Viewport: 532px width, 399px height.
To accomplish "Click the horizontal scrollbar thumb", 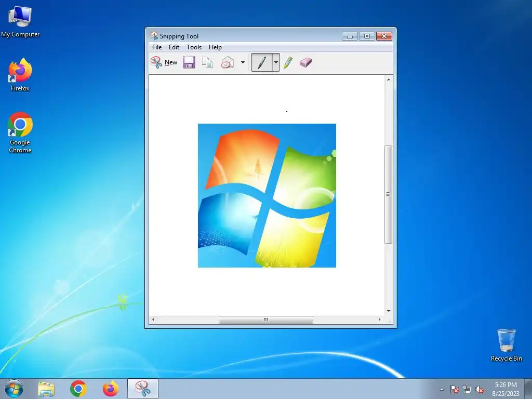I will click(266, 320).
